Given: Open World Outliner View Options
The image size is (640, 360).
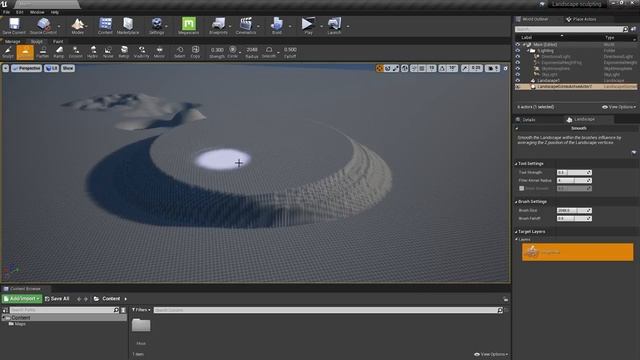Looking at the screenshot, I should pyautogui.click(x=619, y=107).
